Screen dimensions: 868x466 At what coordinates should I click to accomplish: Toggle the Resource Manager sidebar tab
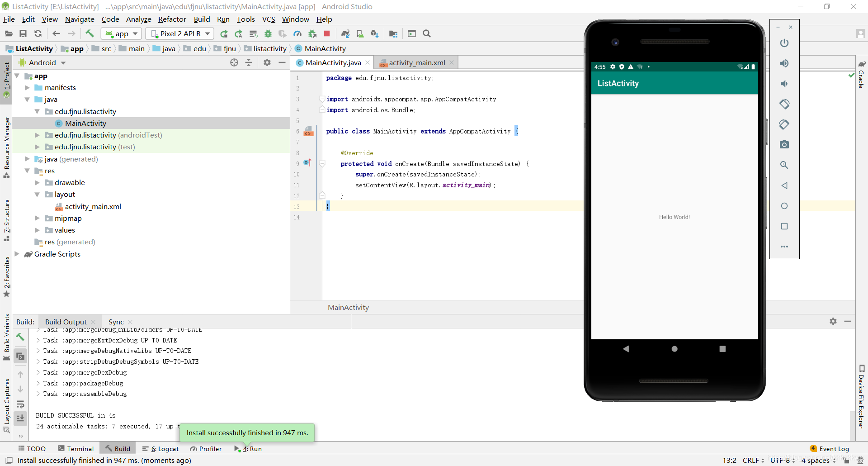coord(6,147)
